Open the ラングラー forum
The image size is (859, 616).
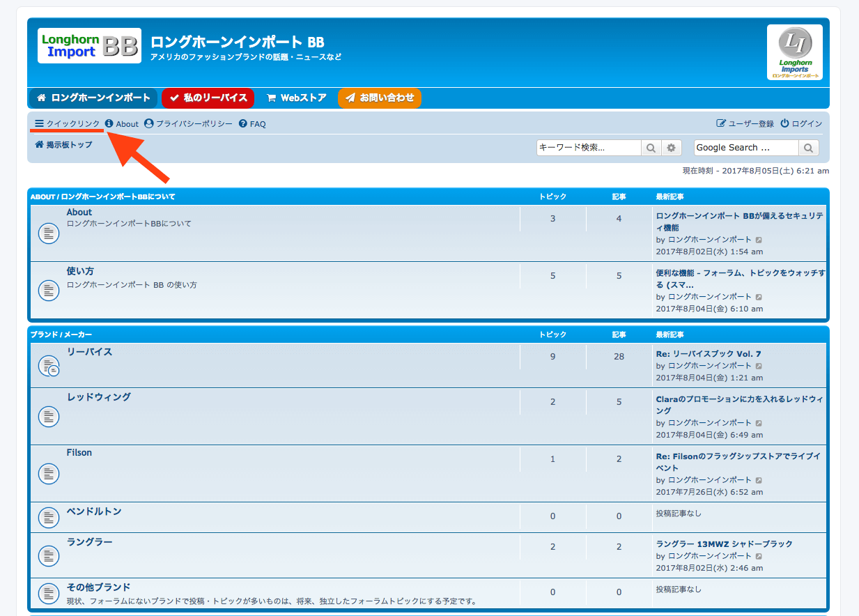point(89,542)
